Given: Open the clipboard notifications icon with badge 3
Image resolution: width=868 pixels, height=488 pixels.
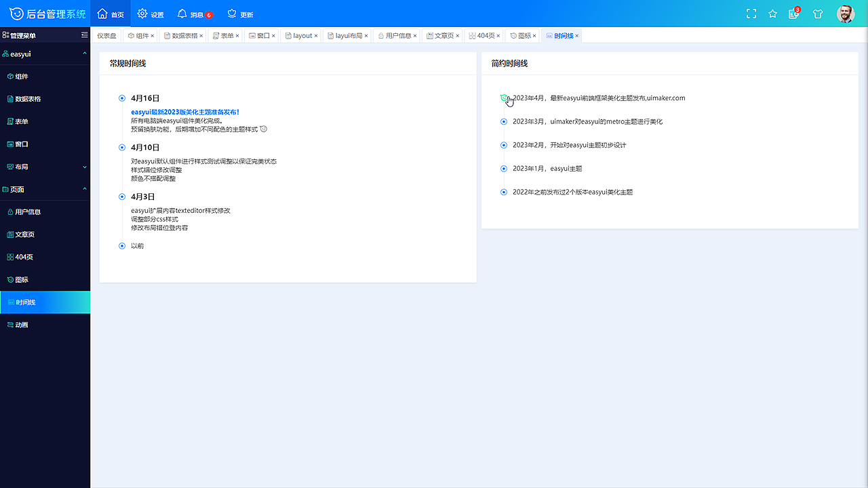Looking at the screenshot, I should pos(795,13).
